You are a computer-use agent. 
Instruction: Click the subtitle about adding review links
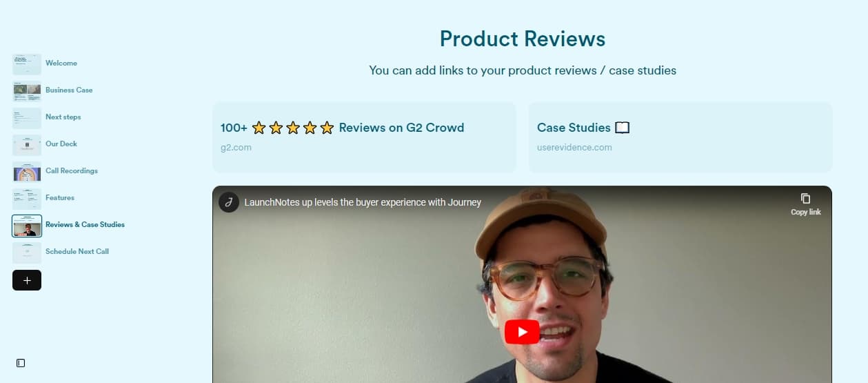(523, 70)
